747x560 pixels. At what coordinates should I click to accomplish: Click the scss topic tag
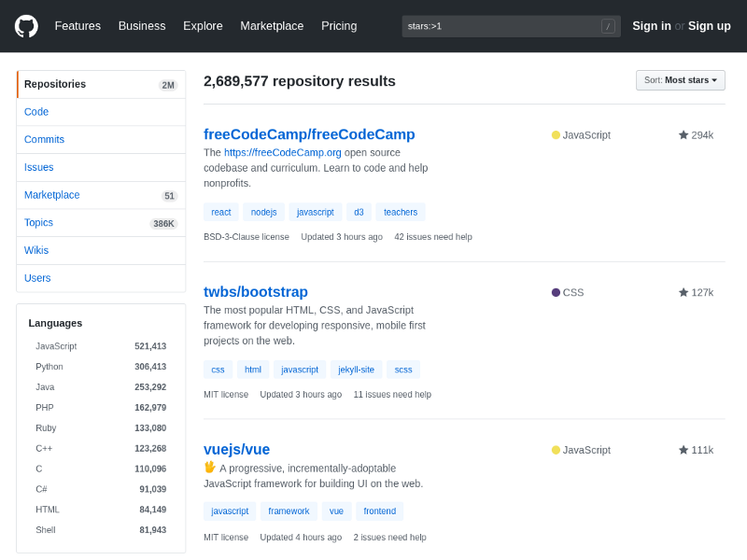tap(403, 370)
